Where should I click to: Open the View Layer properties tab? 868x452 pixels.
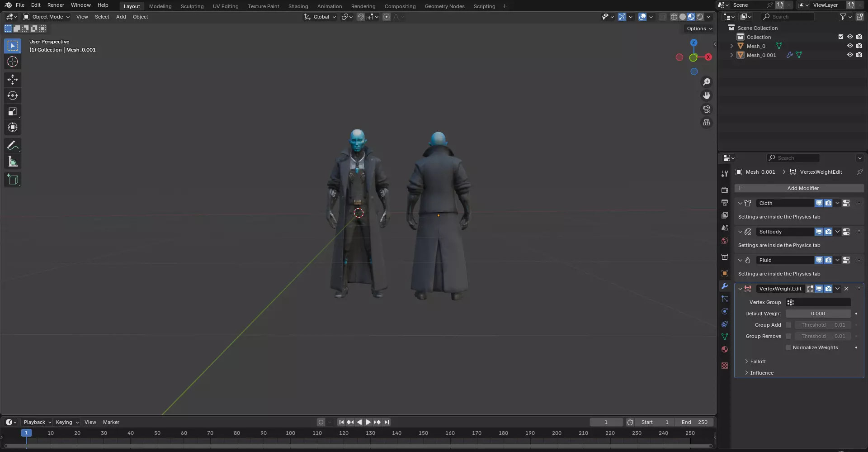[725, 215]
